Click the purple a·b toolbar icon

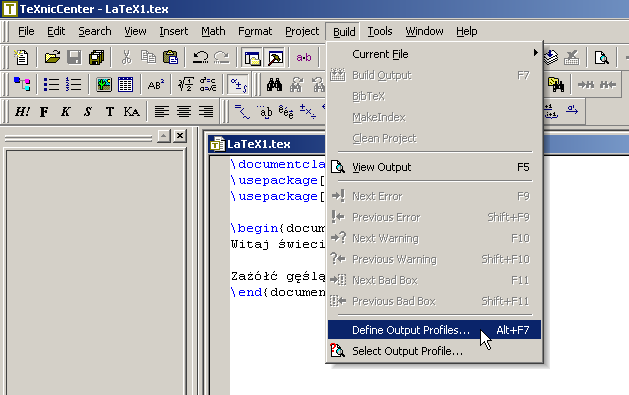[x=304, y=58]
